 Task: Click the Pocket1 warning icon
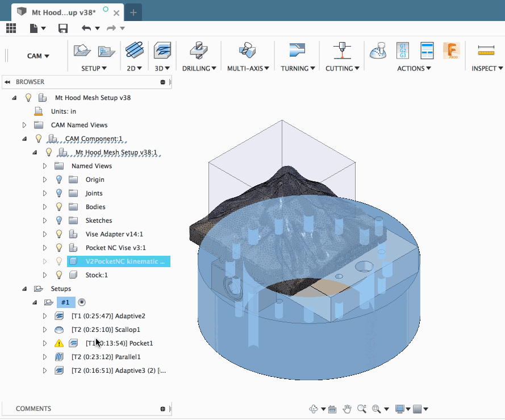pyautogui.click(x=59, y=343)
